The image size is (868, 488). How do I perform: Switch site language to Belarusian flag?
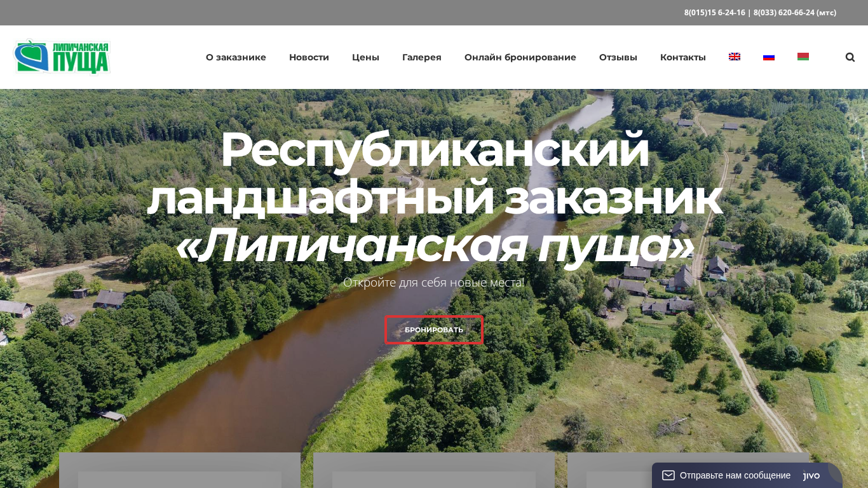point(803,57)
